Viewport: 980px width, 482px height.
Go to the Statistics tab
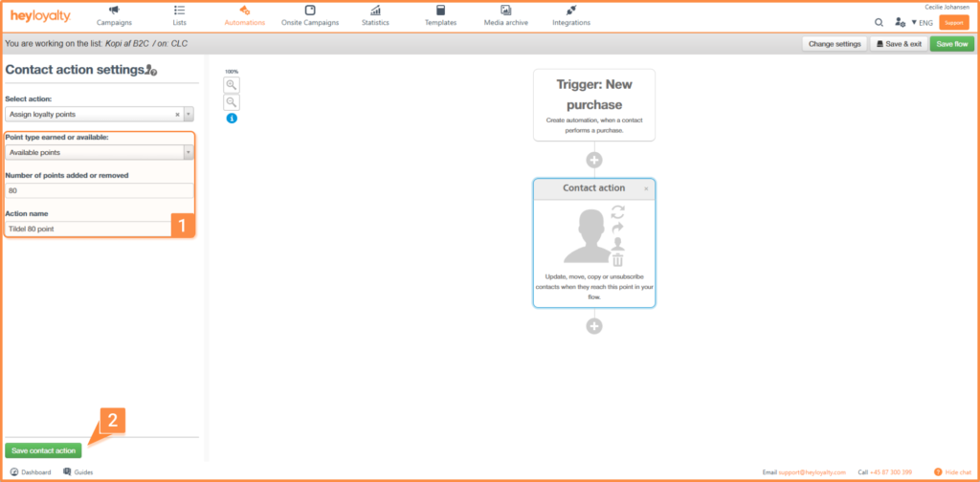(x=376, y=15)
